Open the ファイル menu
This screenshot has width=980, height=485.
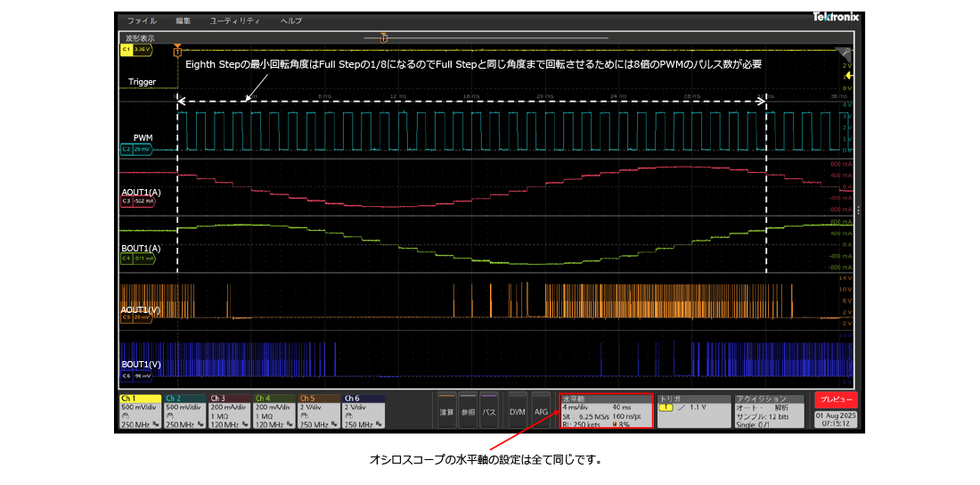click(142, 21)
